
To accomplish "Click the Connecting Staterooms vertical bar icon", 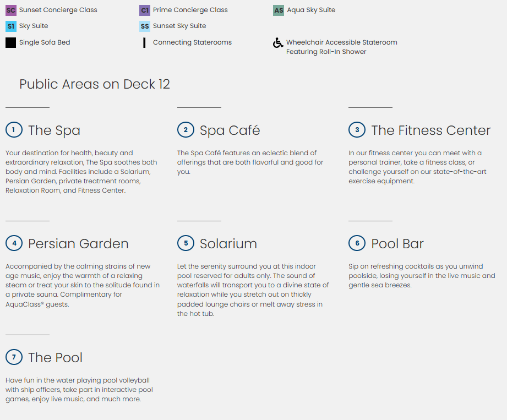I will click(144, 43).
